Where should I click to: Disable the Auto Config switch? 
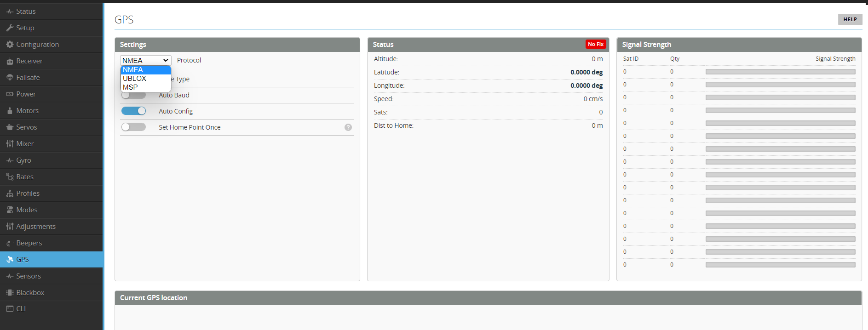tap(133, 111)
